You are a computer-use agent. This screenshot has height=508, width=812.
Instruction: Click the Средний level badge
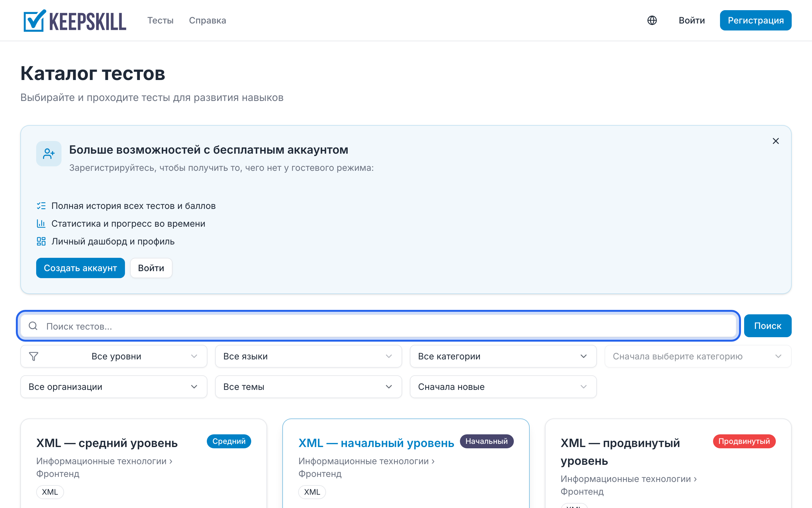coord(229,441)
